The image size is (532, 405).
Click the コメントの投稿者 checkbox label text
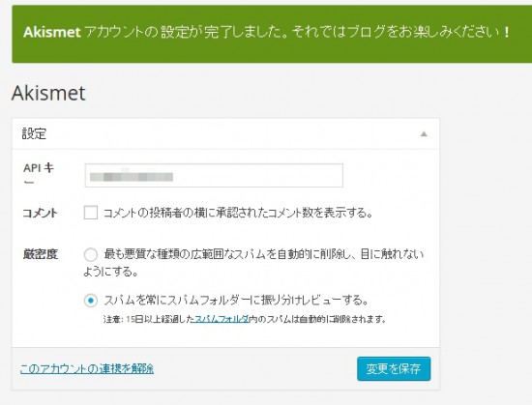click(238, 213)
